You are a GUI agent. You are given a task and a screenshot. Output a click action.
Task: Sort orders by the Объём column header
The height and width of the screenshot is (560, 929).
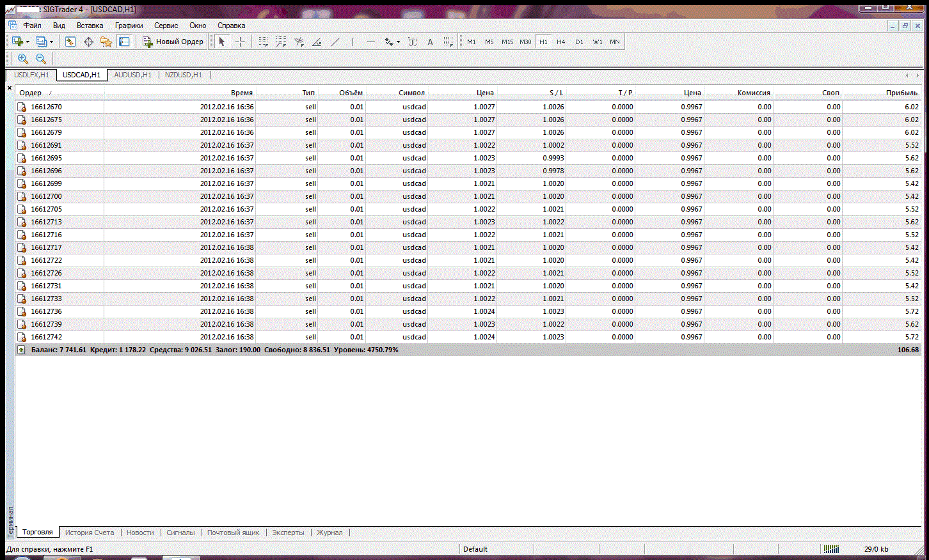(342, 93)
